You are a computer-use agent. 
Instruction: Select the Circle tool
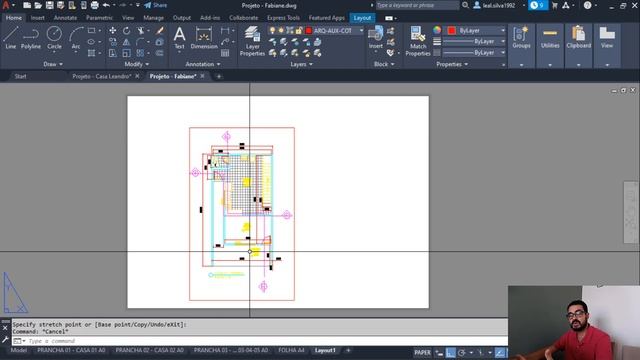(x=54, y=38)
